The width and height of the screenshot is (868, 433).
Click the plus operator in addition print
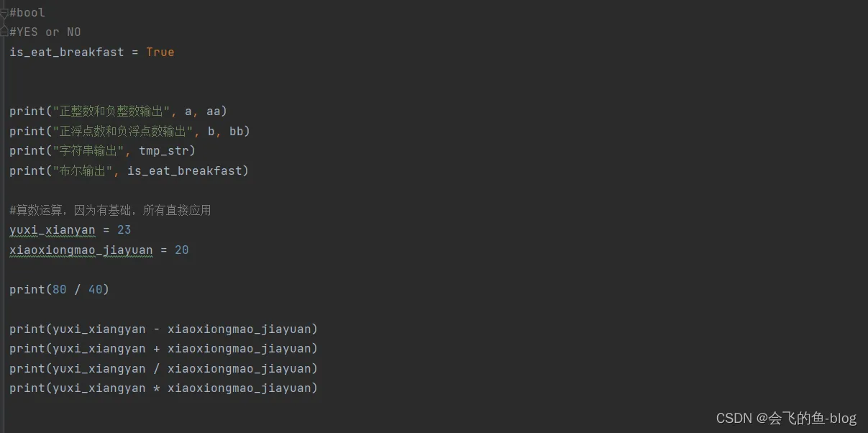157,349
